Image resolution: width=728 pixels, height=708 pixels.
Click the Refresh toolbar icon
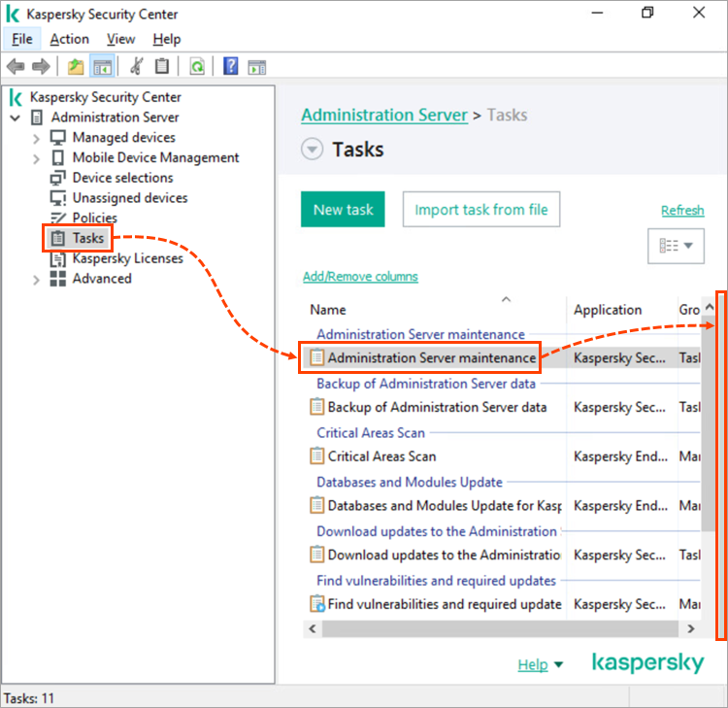point(197,66)
